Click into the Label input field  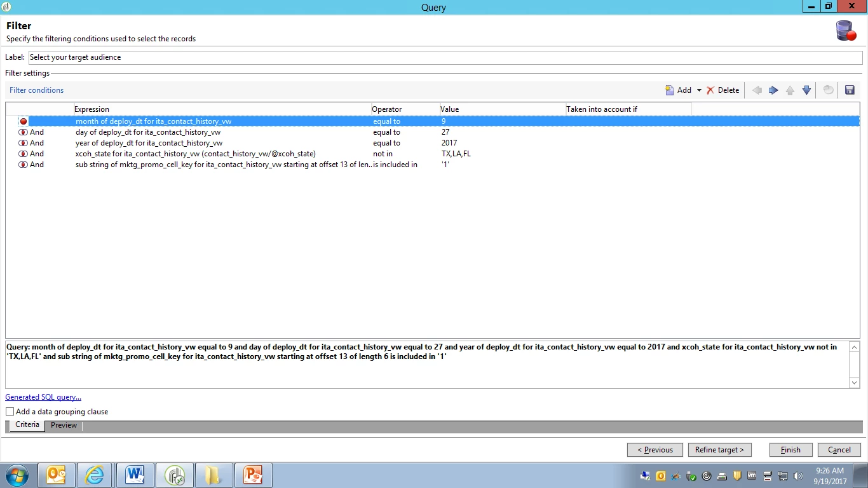[445, 57]
